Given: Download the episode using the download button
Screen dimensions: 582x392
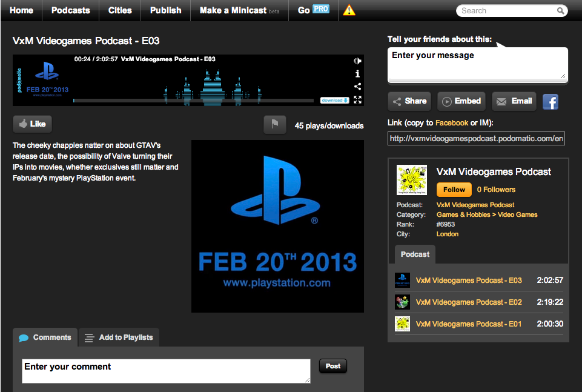Looking at the screenshot, I should [x=334, y=100].
